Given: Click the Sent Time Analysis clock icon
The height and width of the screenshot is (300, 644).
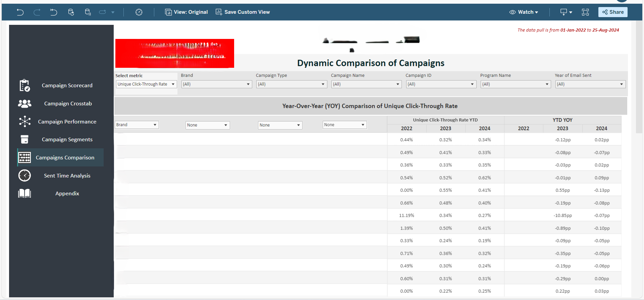Looking at the screenshot, I should click(x=24, y=176).
